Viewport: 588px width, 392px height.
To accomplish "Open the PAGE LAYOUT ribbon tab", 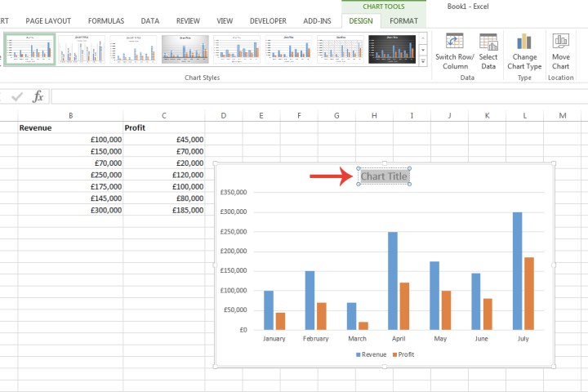I will pyautogui.click(x=48, y=20).
